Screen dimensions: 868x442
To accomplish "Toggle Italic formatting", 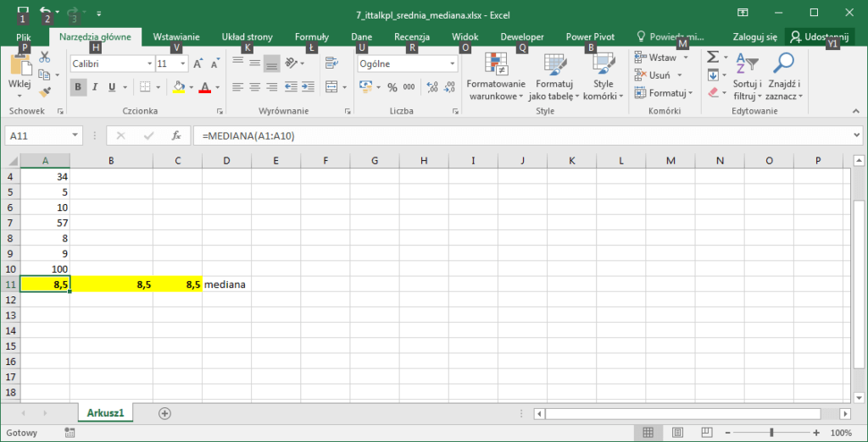I will coord(95,87).
